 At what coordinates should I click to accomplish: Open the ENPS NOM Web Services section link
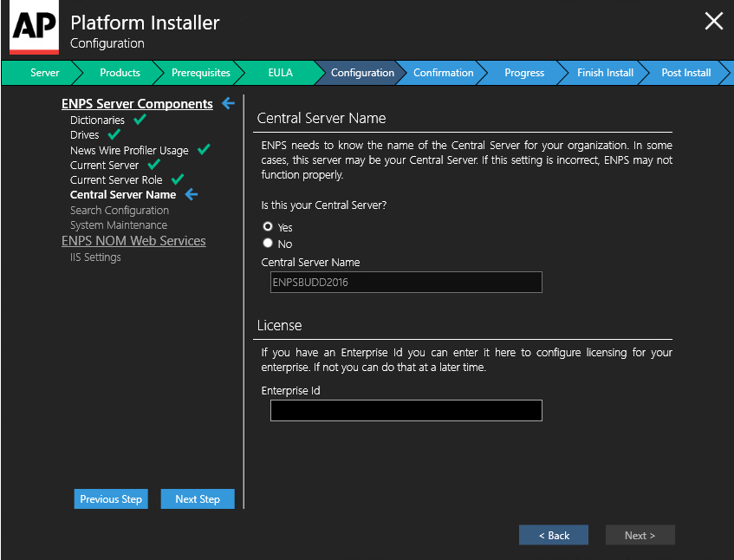click(133, 241)
